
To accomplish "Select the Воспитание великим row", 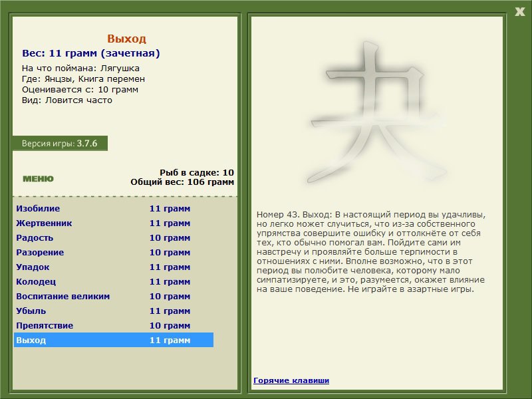I will [114, 296].
